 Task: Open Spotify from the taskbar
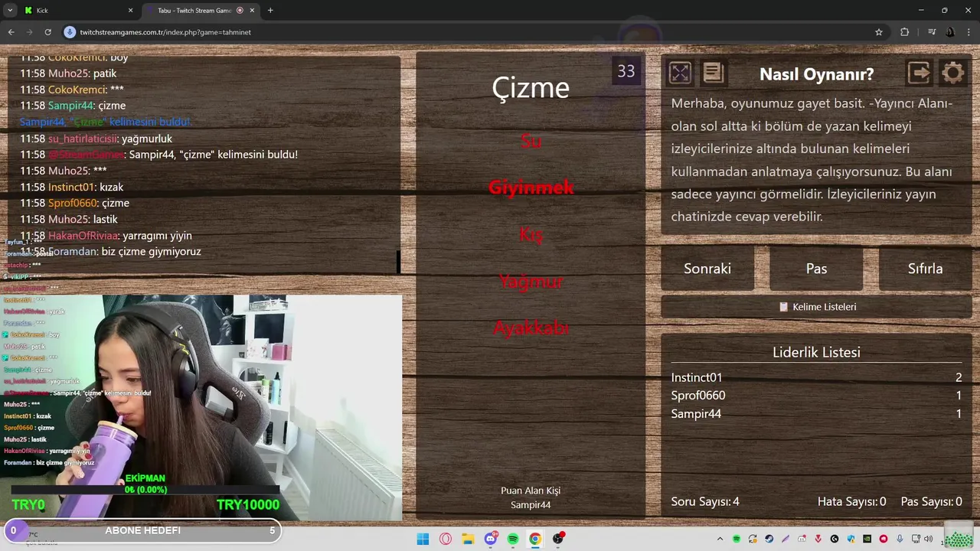(513, 539)
